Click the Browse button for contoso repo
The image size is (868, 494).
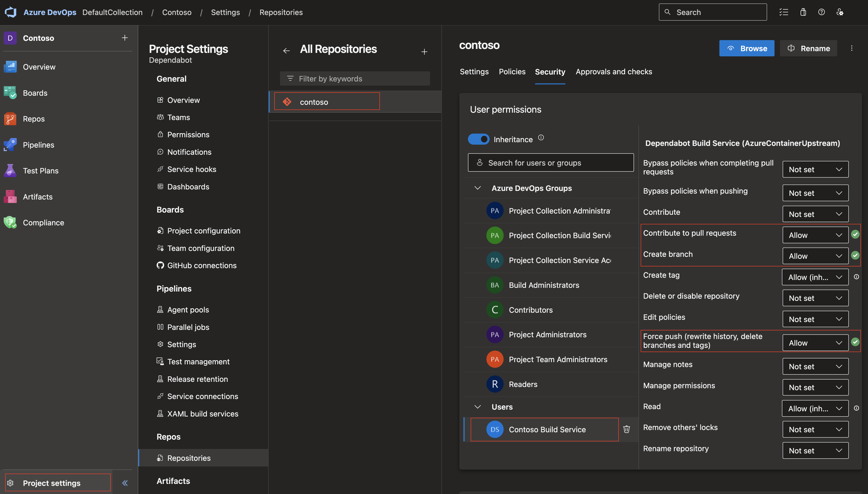pyautogui.click(x=747, y=48)
